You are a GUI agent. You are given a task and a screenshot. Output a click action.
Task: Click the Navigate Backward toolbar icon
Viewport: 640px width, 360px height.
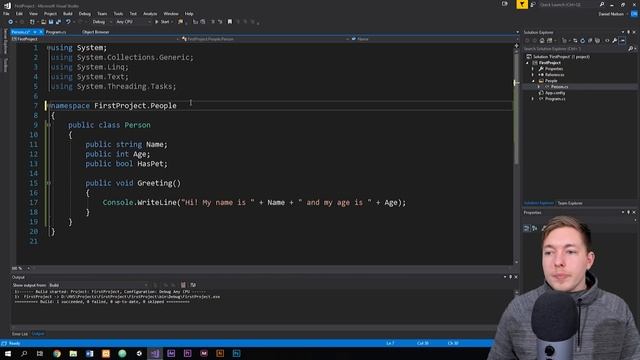[11, 22]
